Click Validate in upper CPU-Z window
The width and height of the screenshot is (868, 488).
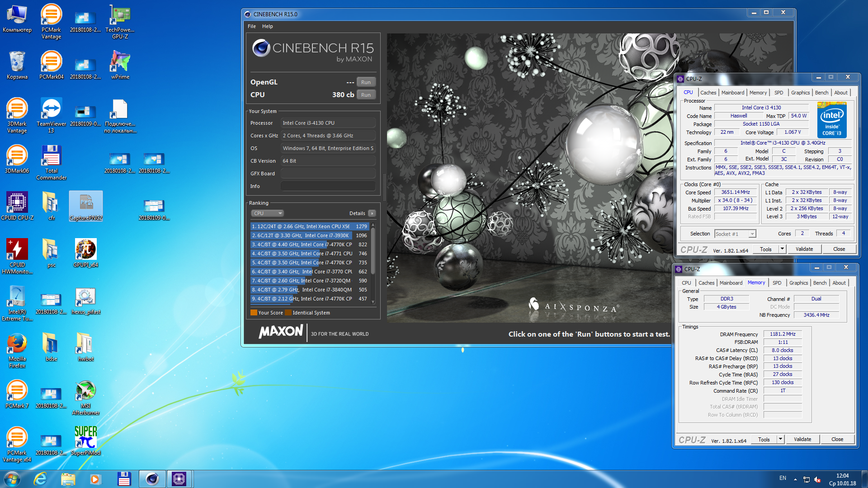click(804, 249)
